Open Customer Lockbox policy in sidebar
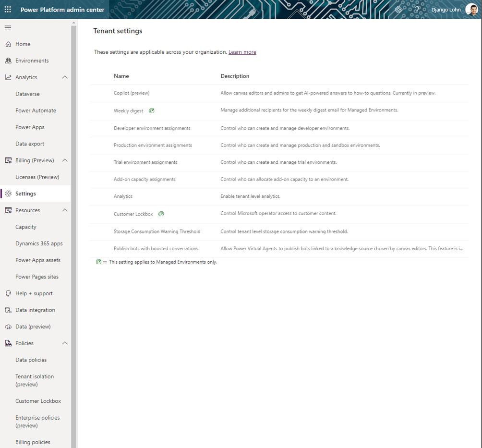 tap(38, 401)
